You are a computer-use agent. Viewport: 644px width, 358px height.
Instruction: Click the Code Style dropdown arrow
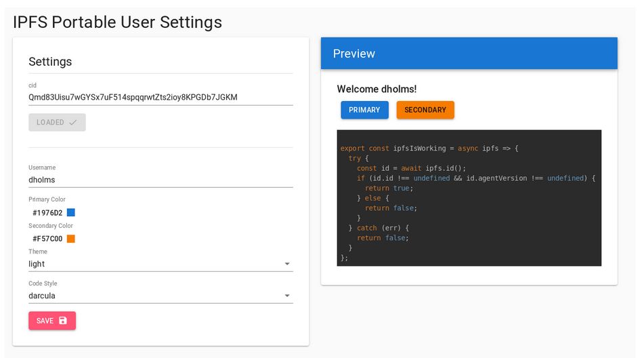tap(286, 296)
